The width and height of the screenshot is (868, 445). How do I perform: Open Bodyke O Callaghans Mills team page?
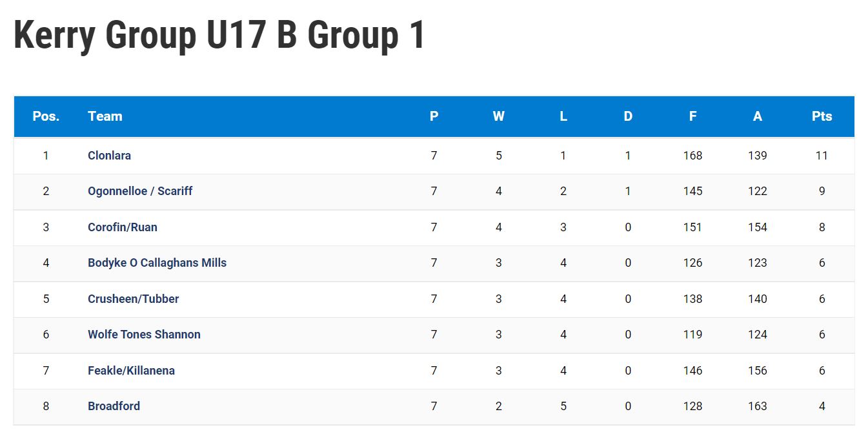tap(157, 263)
